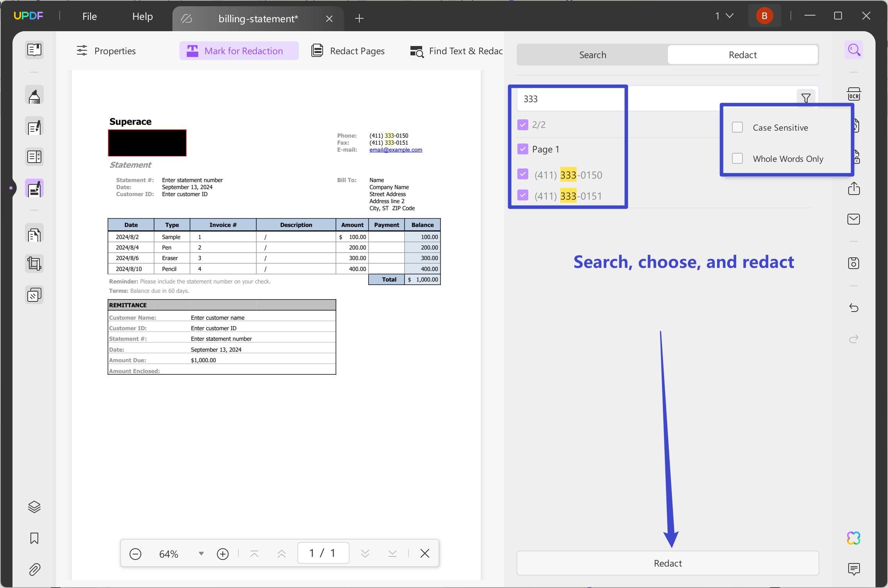The image size is (888, 588).
Task: Open the Search panel from the right sidebar
Action: [854, 50]
